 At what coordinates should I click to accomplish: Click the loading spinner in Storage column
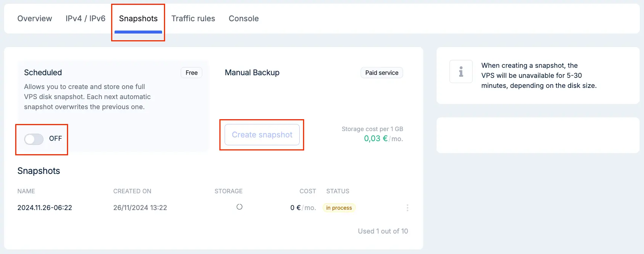click(x=239, y=207)
